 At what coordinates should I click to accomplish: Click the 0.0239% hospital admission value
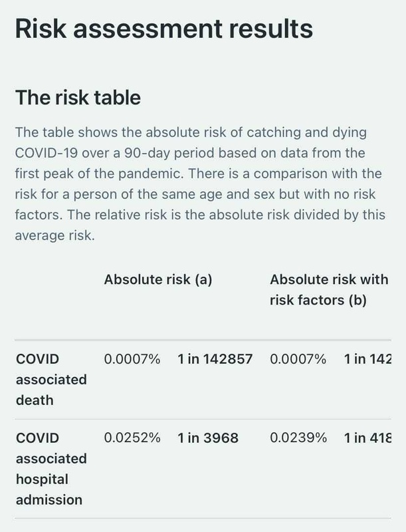(x=298, y=438)
